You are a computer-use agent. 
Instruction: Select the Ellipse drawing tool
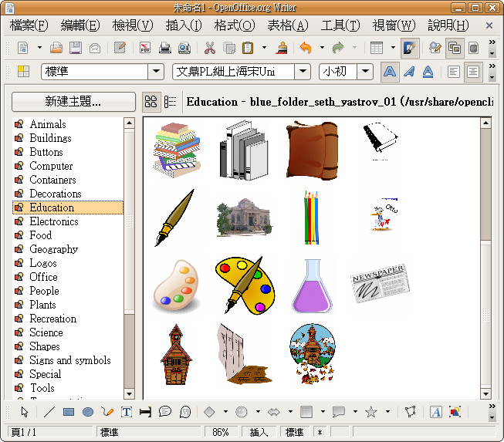(x=88, y=412)
